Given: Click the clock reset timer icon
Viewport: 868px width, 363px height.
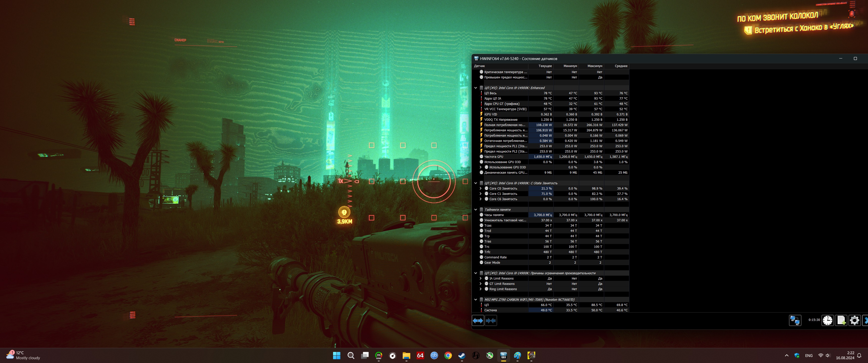Looking at the screenshot, I should click(828, 320).
